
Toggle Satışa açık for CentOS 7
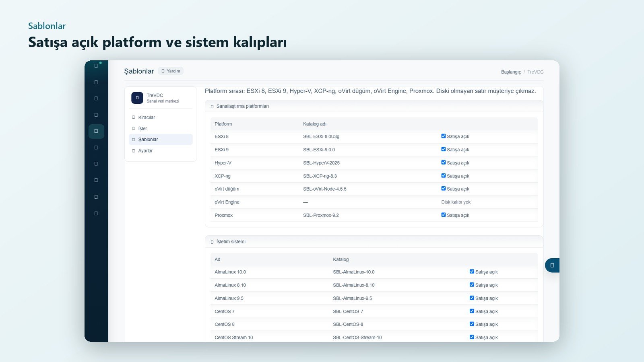point(472,311)
